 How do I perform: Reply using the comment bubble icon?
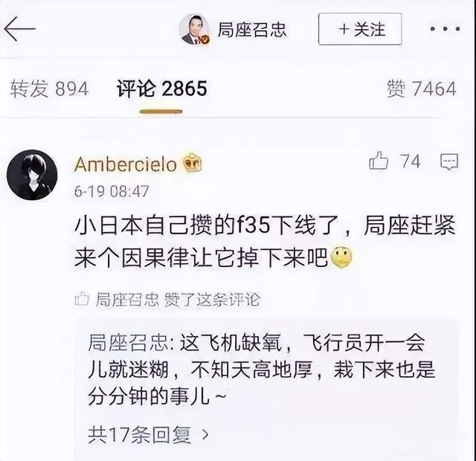coord(449,161)
